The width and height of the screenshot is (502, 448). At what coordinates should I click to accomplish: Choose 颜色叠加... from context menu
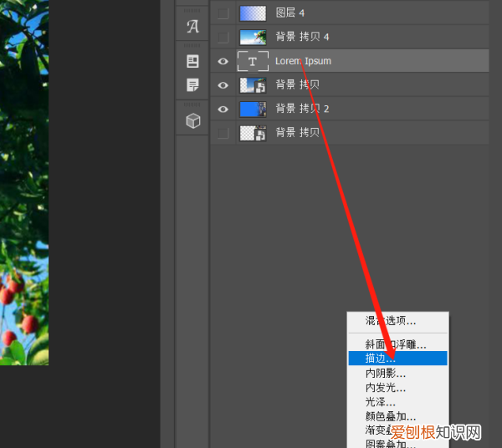click(x=397, y=416)
